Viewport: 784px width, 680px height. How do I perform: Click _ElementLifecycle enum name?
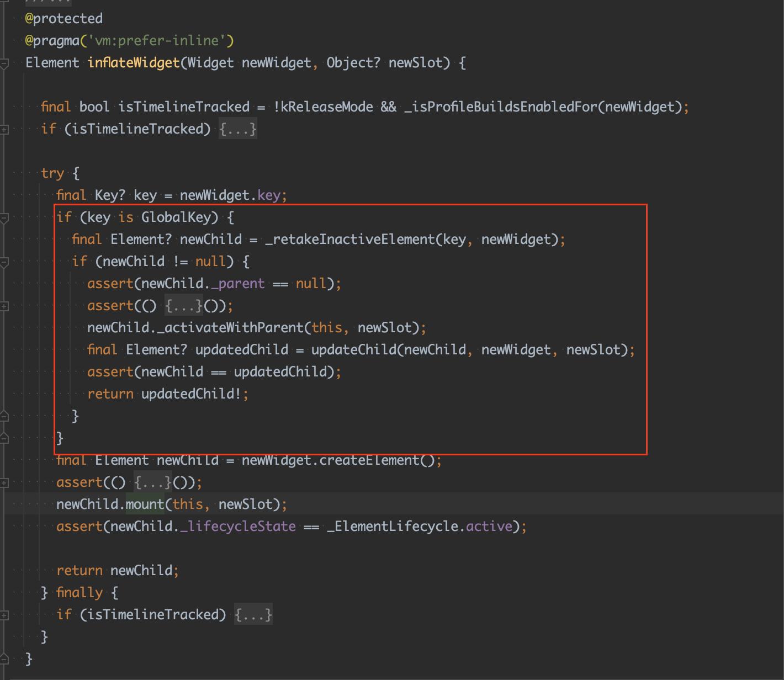(x=393, y=527)
